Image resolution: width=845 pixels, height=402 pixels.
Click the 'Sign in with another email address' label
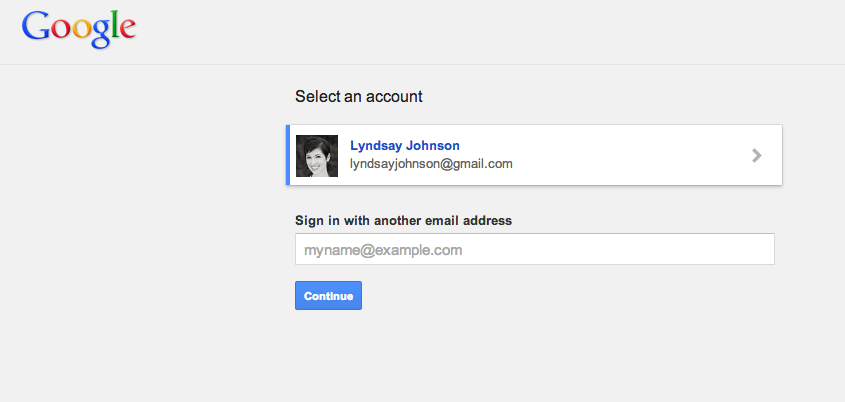tap(403, 220)
